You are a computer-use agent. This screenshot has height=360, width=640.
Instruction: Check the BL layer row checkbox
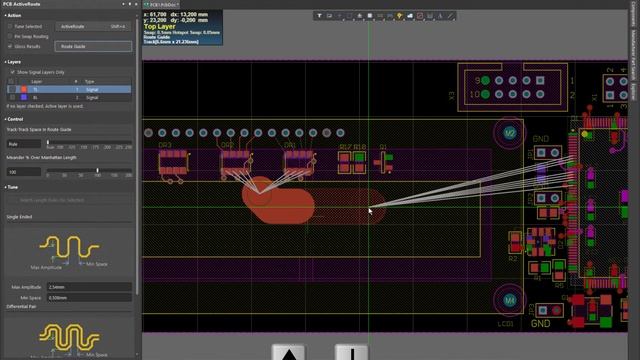click(x=12, y=98)
